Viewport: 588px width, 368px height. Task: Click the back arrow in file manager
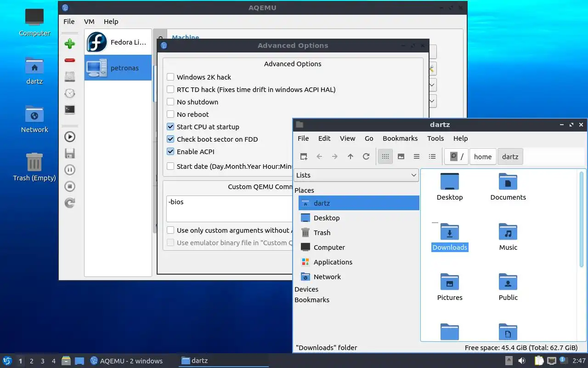(319, 156)
